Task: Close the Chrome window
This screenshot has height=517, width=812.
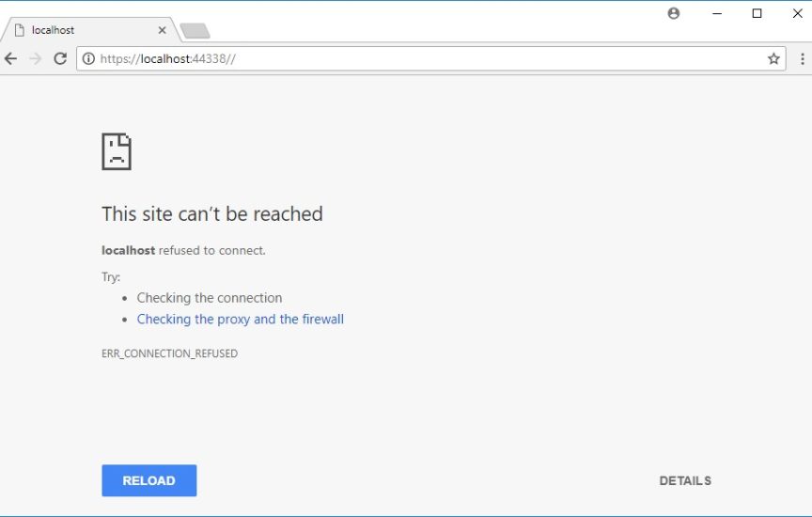Action: (x=797, y=13)
